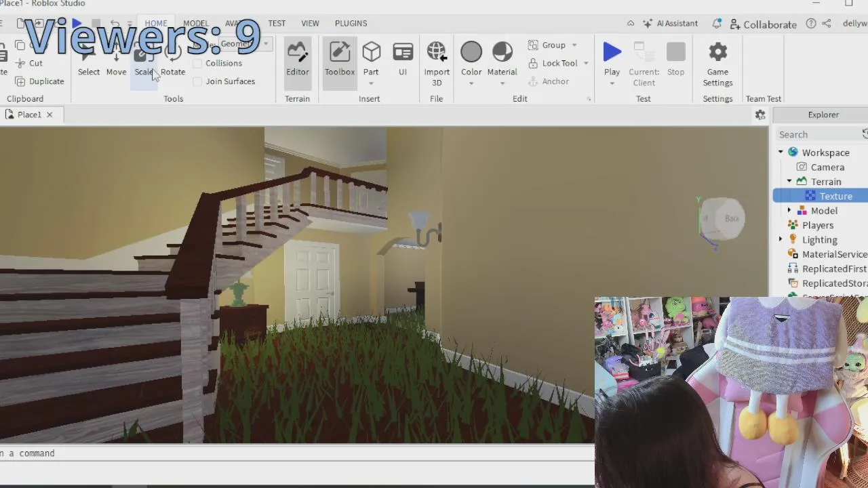Open the notifications bell
This screenshot has height=488, width=868.
pyautogui.click(x=717, y=23)
